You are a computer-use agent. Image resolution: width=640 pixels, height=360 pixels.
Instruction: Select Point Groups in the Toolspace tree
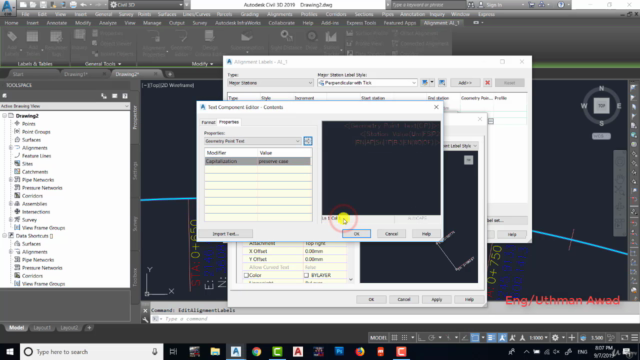pyautogui.click(x=36, y=132)
